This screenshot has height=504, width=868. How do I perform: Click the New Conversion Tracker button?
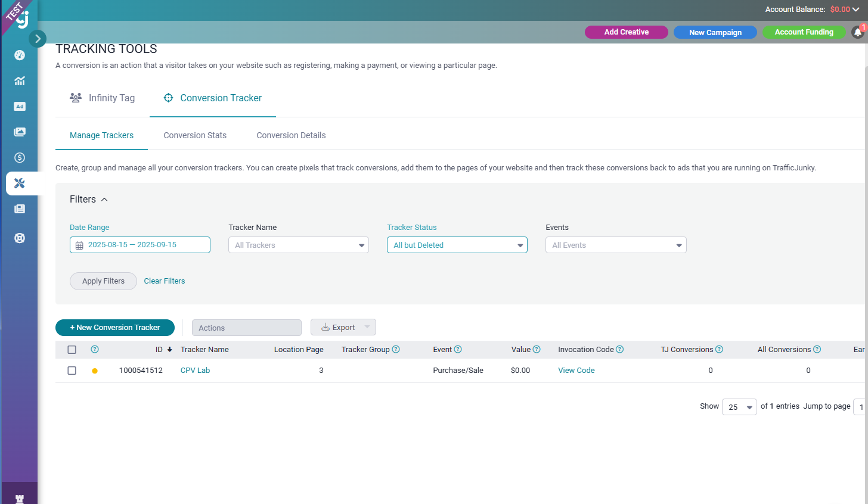click(114, 328)
